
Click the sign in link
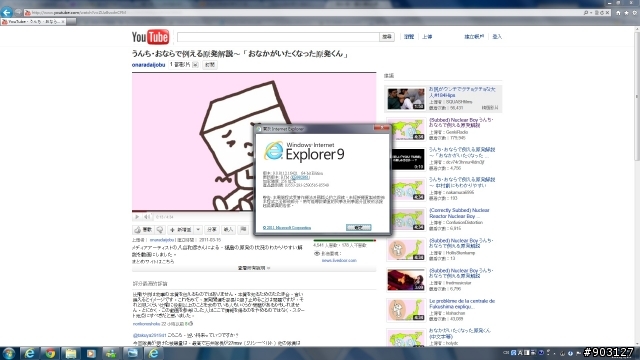coord(497,37)
